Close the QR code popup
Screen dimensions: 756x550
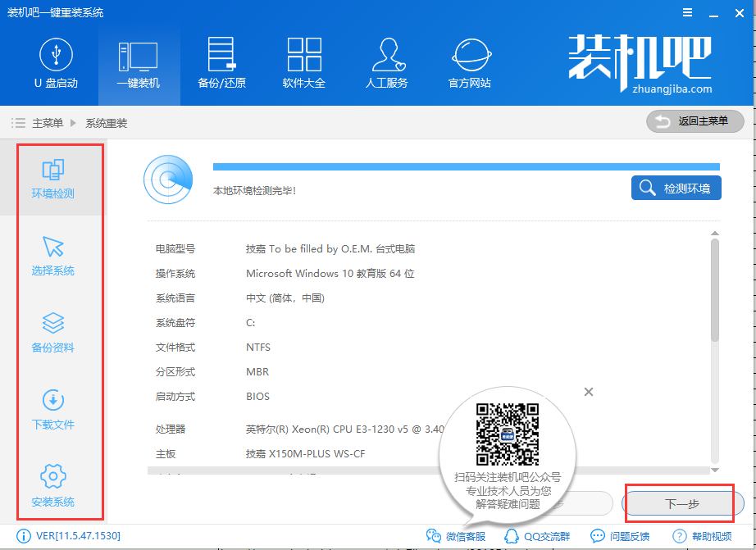pyautogui.click(x=588, y=392)
